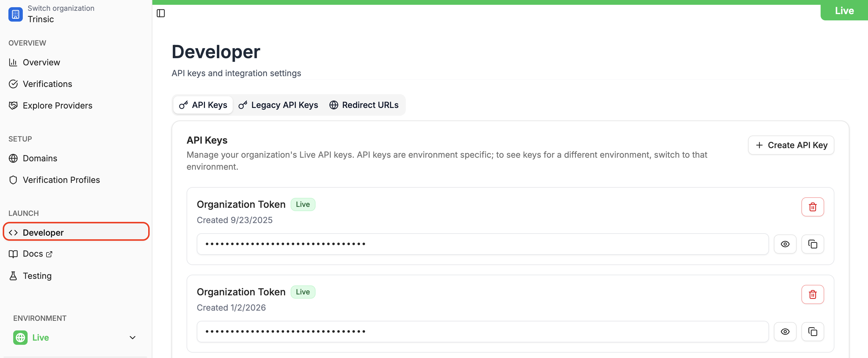
Task: Open the Verifications sidebar item
Action: pyautogui.click(x=47, y=84)
